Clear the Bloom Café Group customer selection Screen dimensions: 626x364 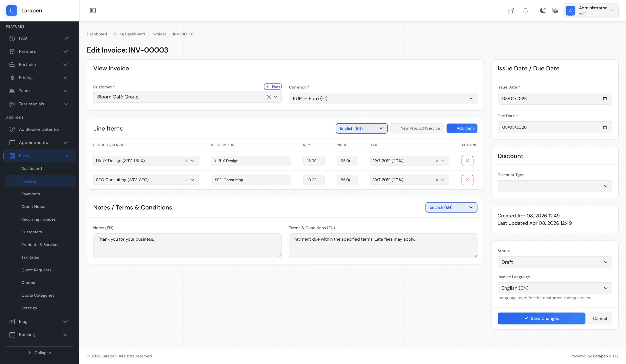click(268, 97)
